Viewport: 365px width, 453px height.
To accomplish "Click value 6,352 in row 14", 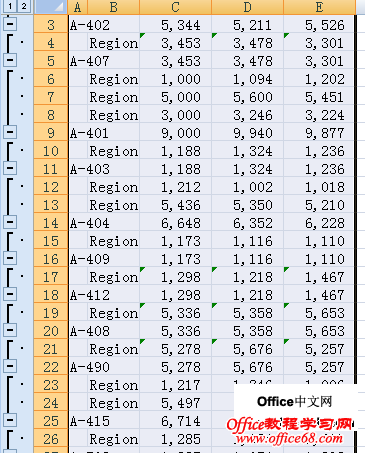I will point(248,223).
